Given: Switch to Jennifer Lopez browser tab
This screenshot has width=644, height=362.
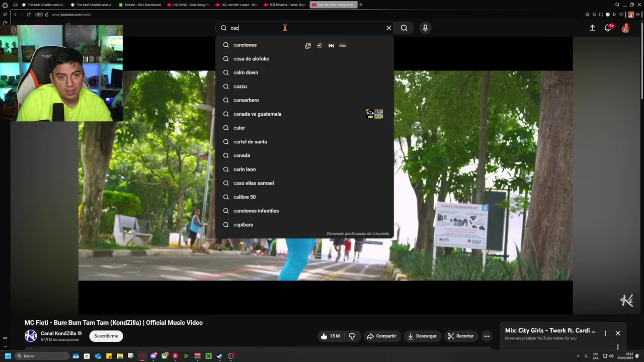Looking at the screenshot, I should (x=236, y=5).
